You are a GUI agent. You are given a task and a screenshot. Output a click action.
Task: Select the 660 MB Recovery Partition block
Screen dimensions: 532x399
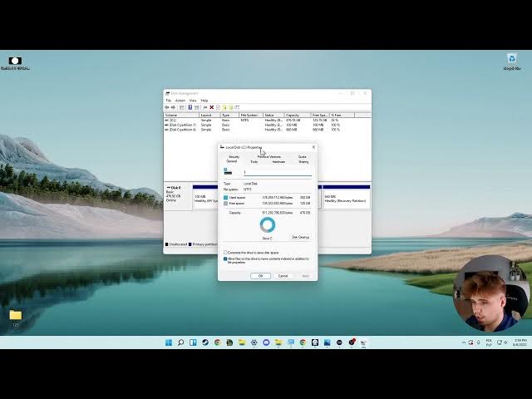pos(347,199)
